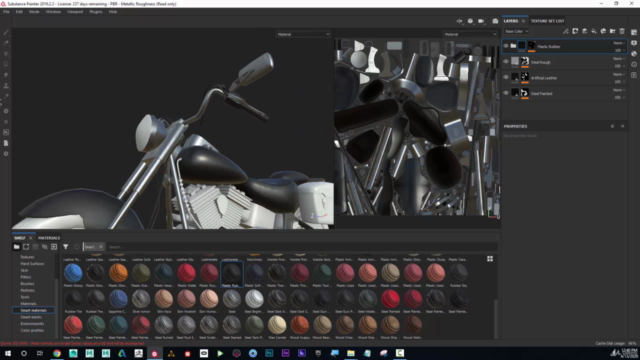Image resolution: width=640 pixels, height=360 pixels.
Task: Open Display Settings from right dock
Action: pyautogui.click(x=634, y=43)
